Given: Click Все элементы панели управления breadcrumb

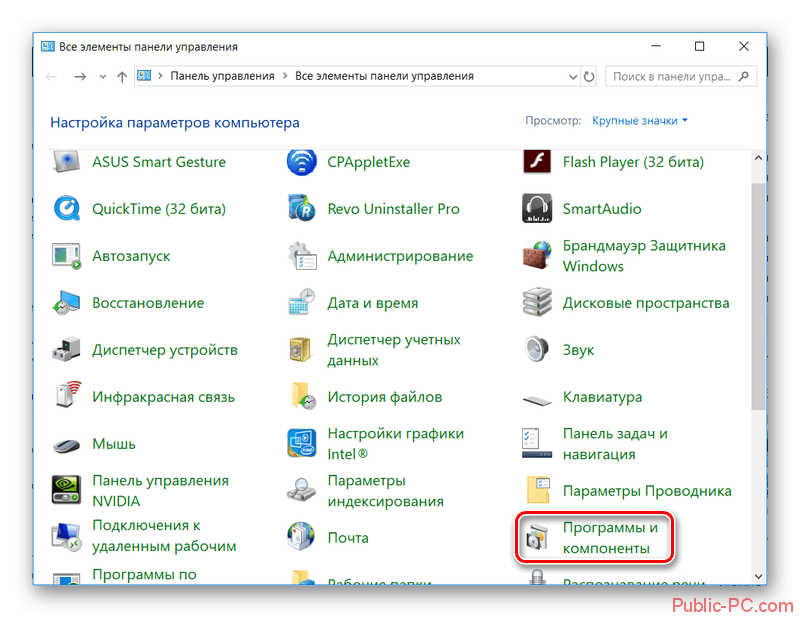Looking at the screenshot, I should click(384, 76).
